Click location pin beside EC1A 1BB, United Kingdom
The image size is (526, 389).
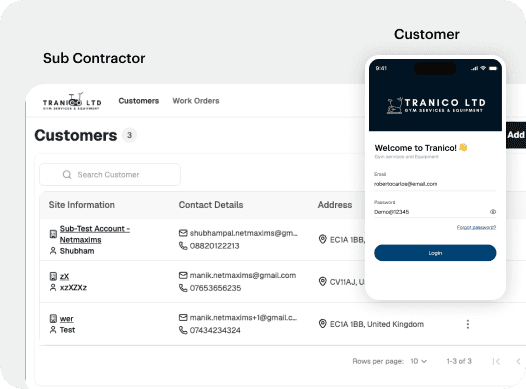pyautogui.click(x=322, y=324)
